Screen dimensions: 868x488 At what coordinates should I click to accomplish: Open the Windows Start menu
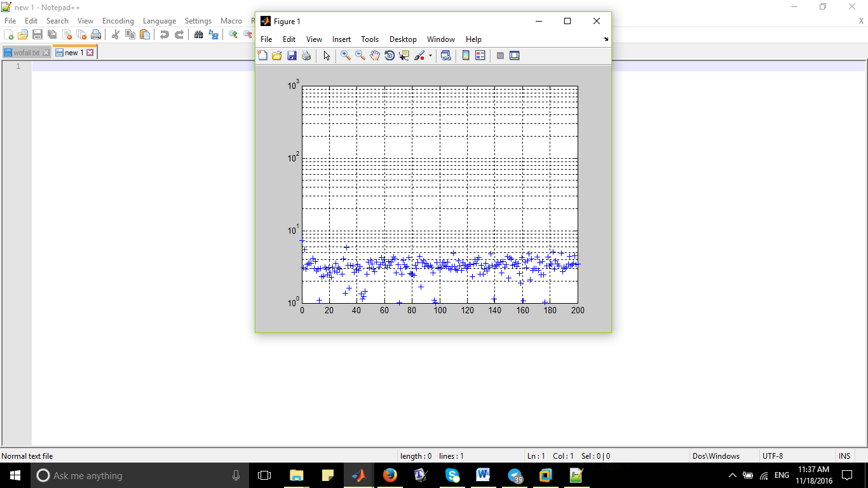click(x=15, y=475)
